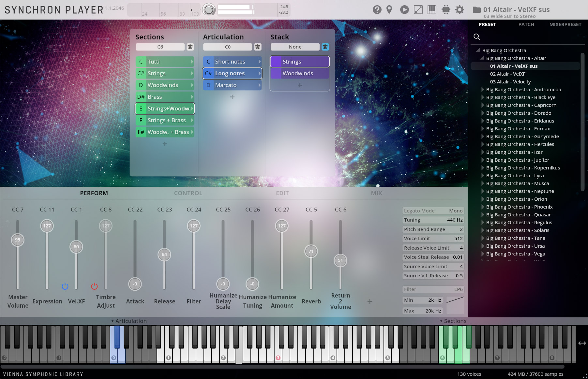The width and height of the screenshot is (588, 379).
Task: Click the Return 2 Volume fader handle
Action: [340, 260]
